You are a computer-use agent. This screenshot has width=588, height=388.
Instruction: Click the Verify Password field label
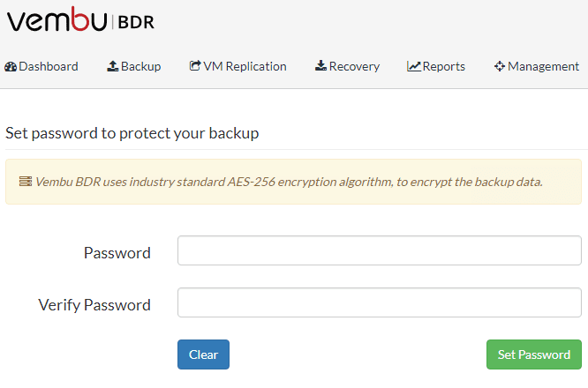[94, 305]
